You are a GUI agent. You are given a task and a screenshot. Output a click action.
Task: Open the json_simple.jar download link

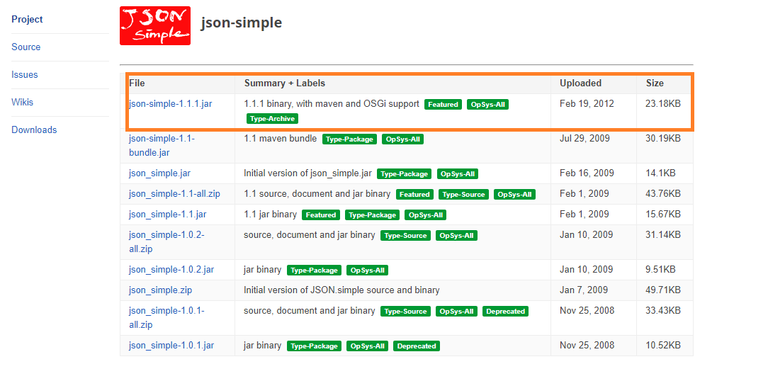(x=160, y=173)
